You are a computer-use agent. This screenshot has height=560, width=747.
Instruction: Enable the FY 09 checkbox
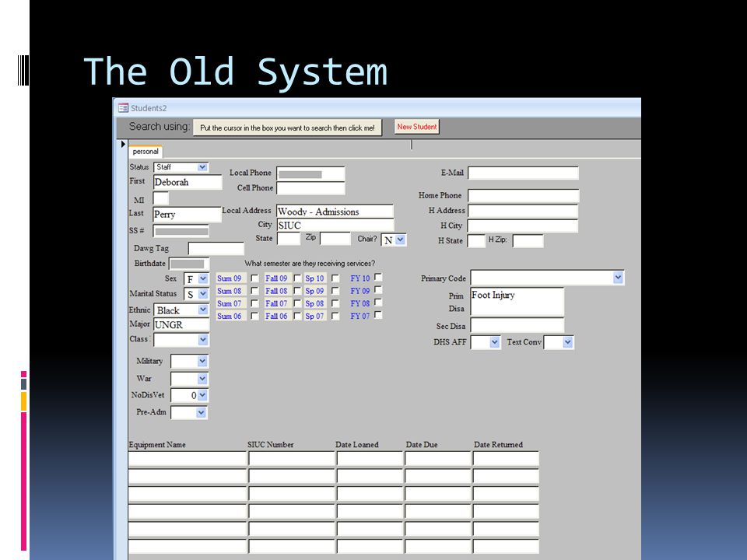point(378,289)
